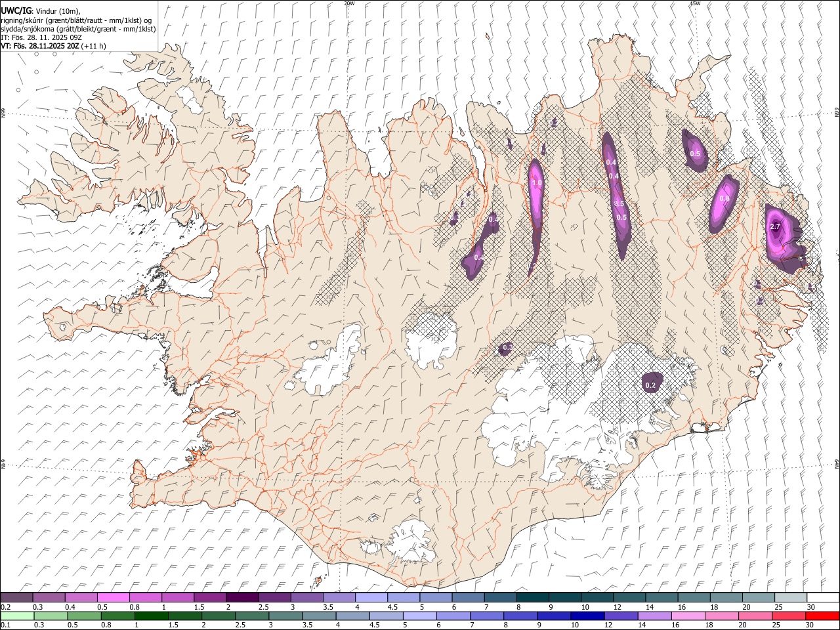Click the 'slydda/snjókoma' legend description line
This screenshot has height=630, width=840.
(78, 28)
